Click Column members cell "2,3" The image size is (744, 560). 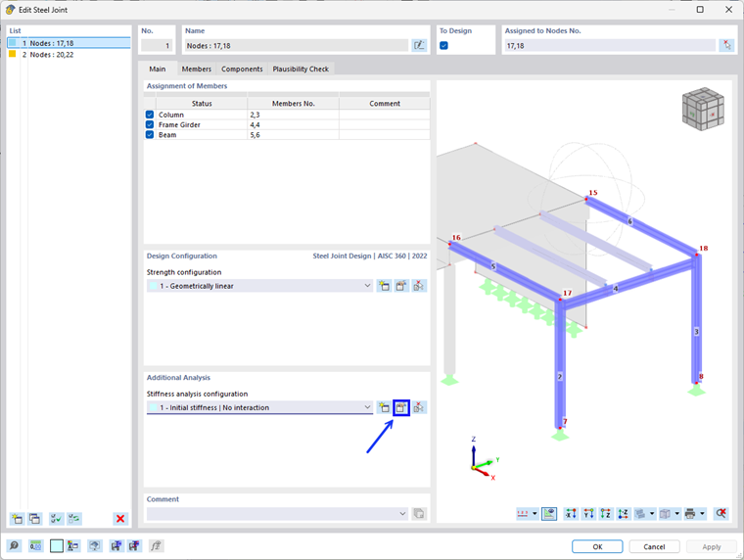[x=294, y=115]
